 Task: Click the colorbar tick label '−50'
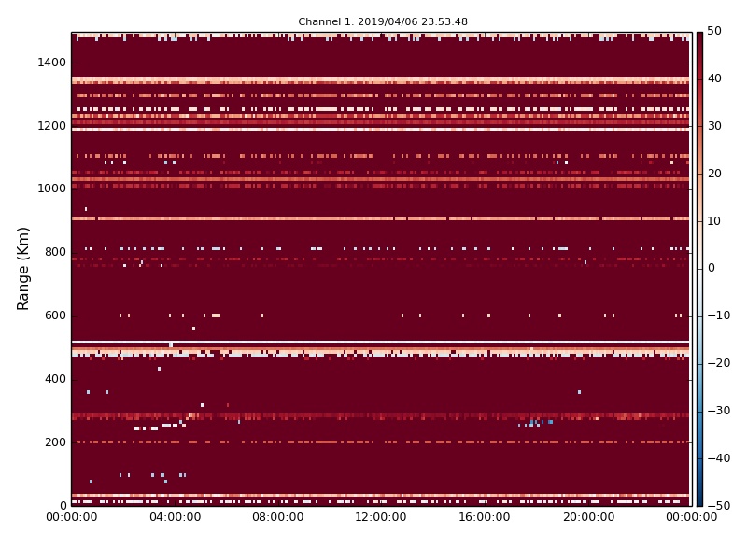click(718, 506)
